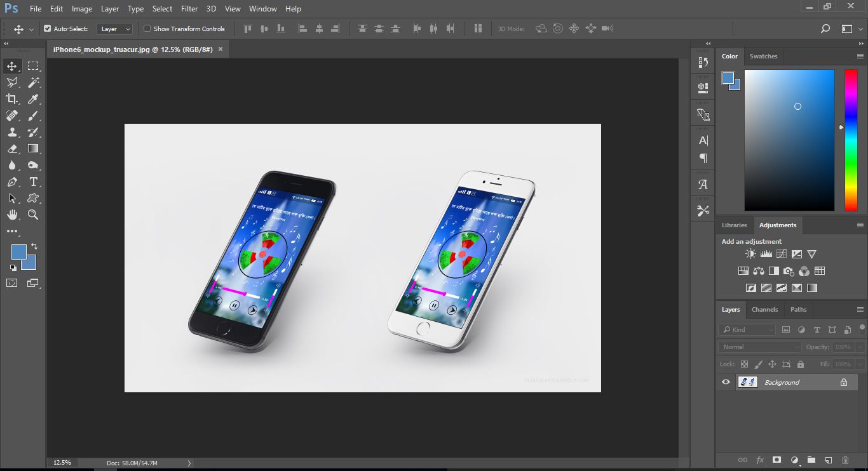Select the Hand tool
Viewport: 868px width, 471px height.
tap(12, 215)
